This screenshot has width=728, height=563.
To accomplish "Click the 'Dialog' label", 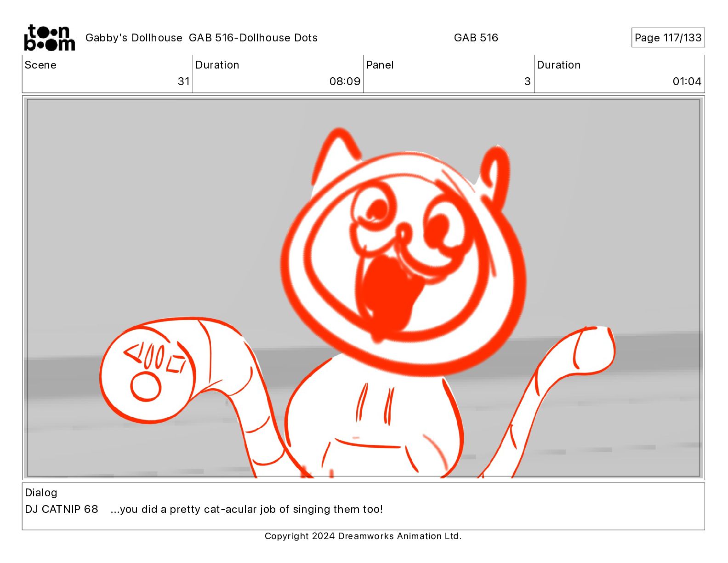I will tap(41, 493).
